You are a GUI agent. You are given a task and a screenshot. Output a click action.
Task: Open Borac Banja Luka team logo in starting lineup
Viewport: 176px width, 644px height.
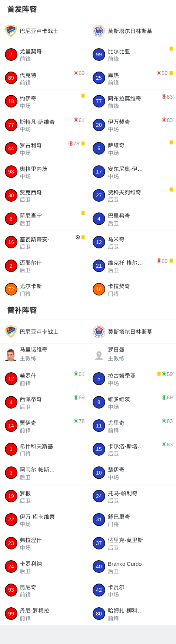point(11,31)
